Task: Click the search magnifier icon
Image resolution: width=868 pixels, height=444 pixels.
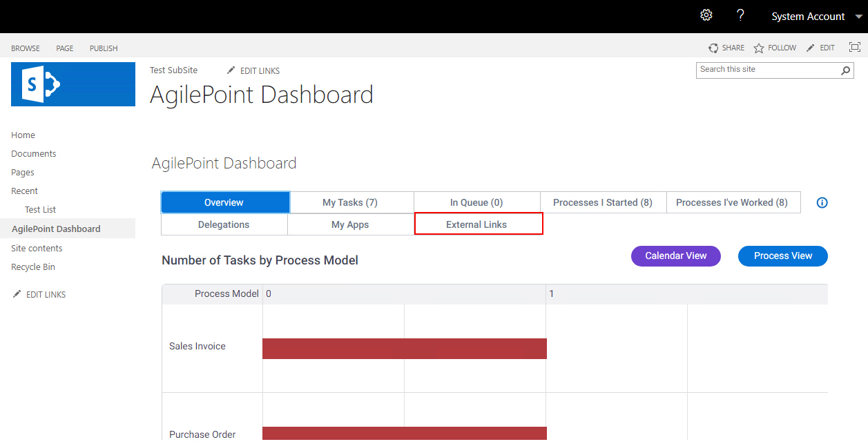Action: [x=845, y=70]
